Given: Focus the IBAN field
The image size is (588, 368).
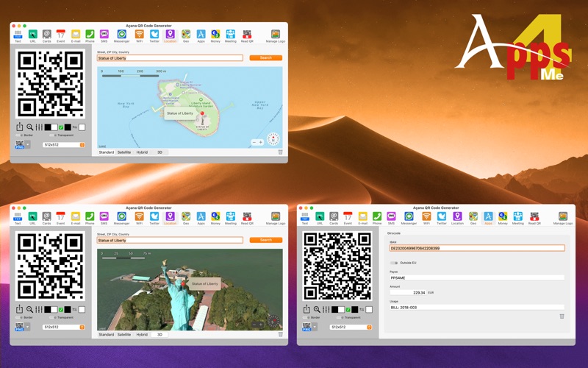Looking at the screenshot, I should point(477,248).
